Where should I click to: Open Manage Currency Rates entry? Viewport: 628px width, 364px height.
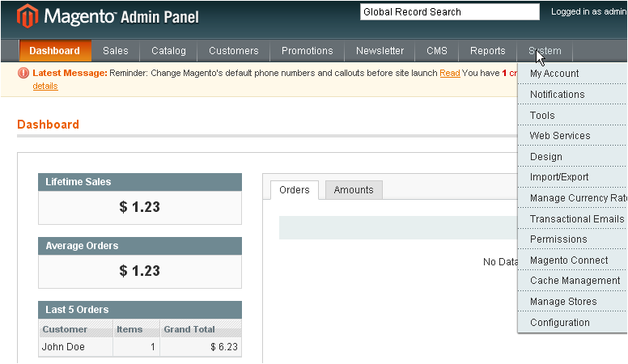coord(572,198)
